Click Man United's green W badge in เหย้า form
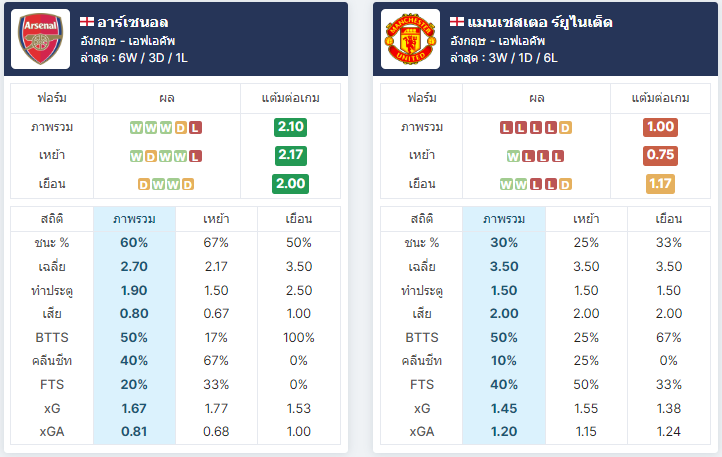 pos(513,156)
